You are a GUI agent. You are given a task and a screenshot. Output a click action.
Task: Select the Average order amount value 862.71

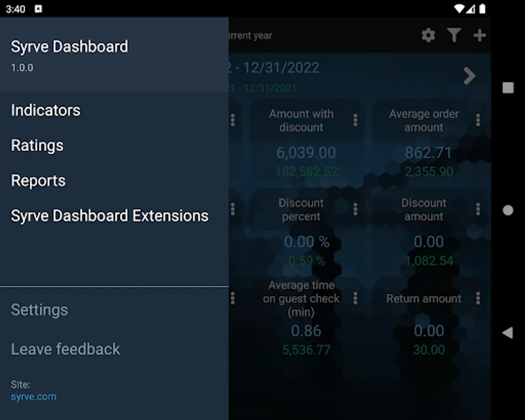(429, 153)
